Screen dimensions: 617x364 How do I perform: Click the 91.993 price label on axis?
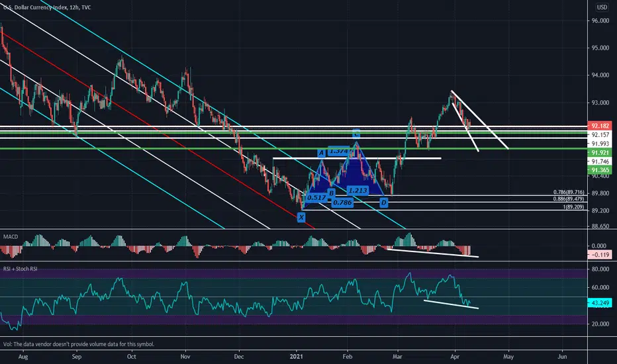pos(600,144)
